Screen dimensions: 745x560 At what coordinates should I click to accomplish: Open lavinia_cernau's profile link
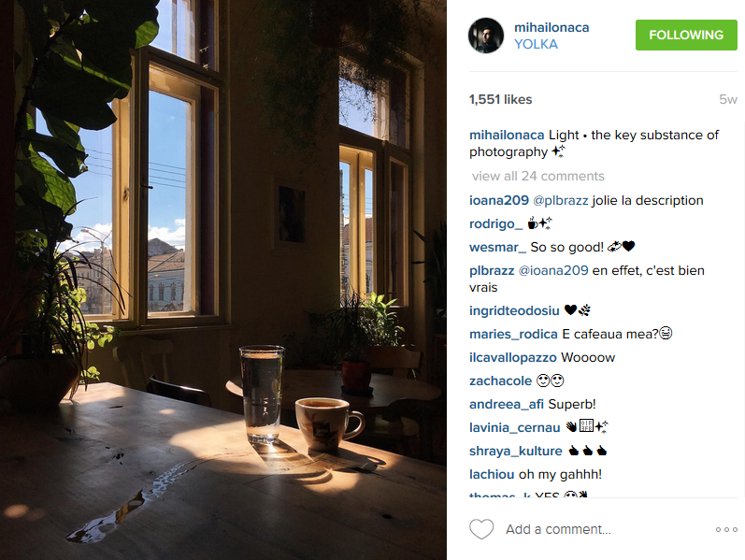[x=514, y=428]
